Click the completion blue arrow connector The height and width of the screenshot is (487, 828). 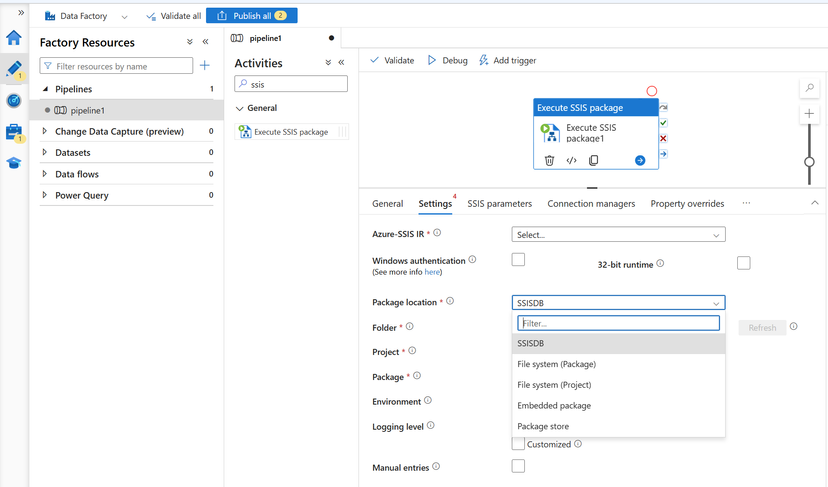[663, 154]
